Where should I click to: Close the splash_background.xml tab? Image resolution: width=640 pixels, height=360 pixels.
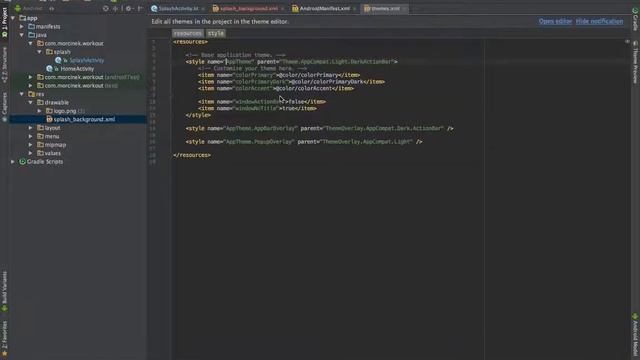282,9
